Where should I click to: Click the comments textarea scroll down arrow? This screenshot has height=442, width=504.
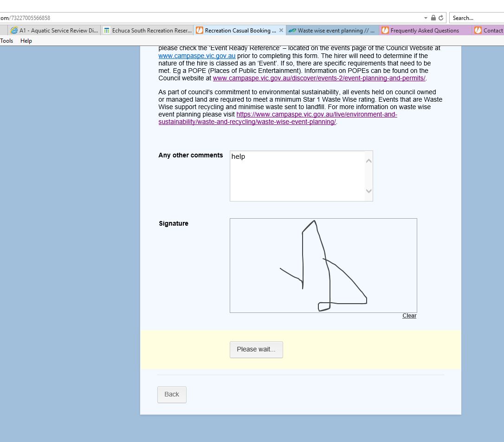pyautogui.click(x=368, y=191)
